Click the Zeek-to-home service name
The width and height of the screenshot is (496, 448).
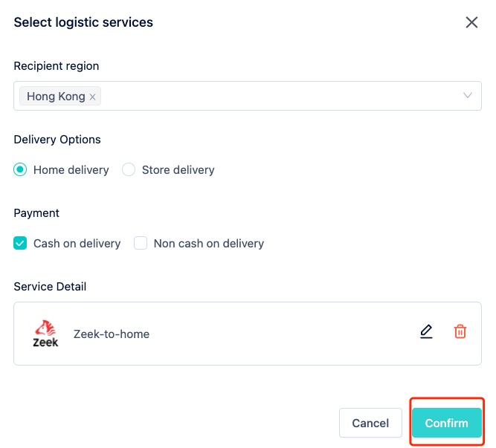tap(112, 334)
